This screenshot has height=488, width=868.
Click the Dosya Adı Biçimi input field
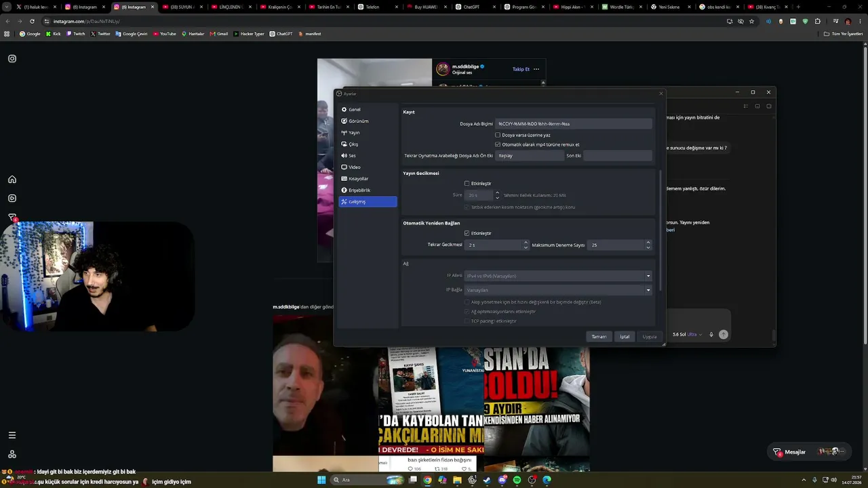(x=574, y=123)
